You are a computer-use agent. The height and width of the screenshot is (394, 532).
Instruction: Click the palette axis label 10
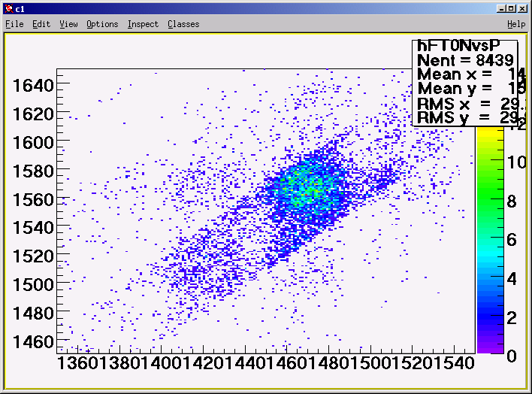517,162
